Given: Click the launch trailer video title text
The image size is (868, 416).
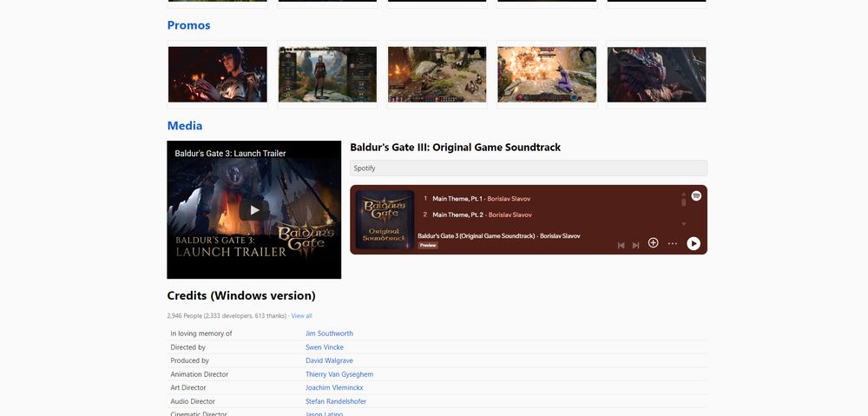Looking at the screenshot, I should pyautogui.click(x=230, y=154).
